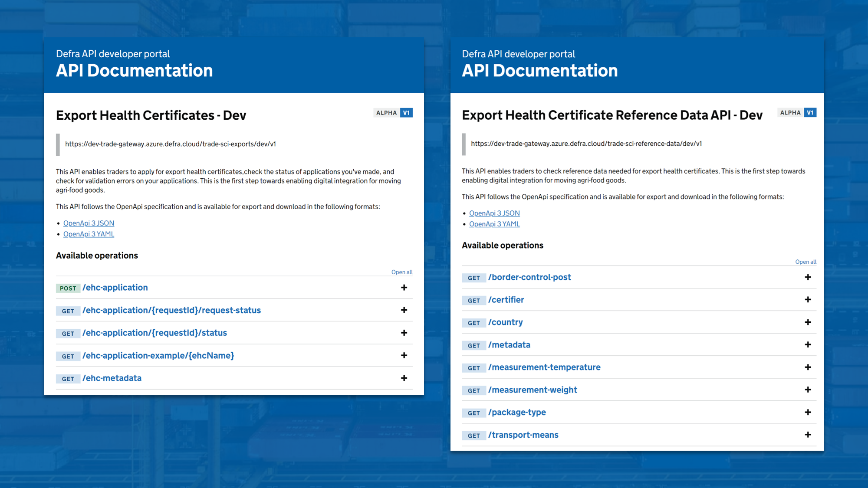
Task: Open the /transport-means operation link
Action: (x=523, y=435)
